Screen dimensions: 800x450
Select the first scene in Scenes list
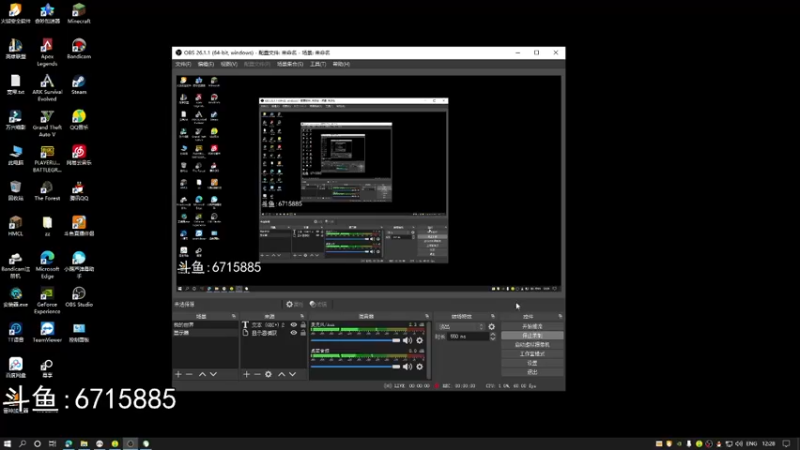[x=205, y=324]
